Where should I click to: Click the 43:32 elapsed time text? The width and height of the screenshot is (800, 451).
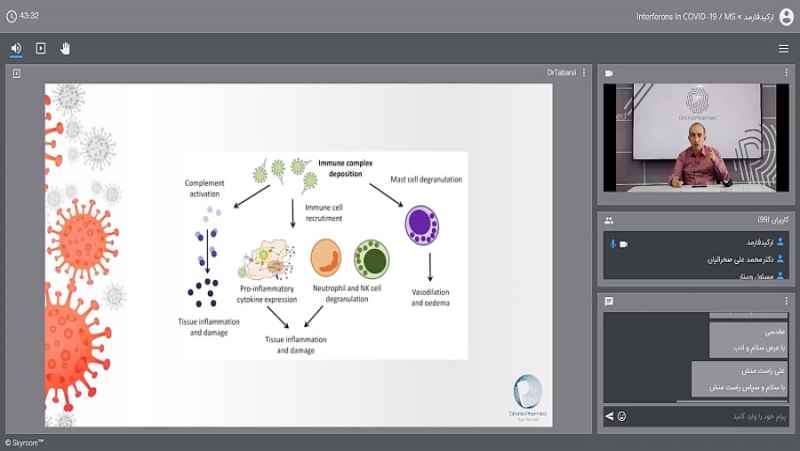pos(29,16)
